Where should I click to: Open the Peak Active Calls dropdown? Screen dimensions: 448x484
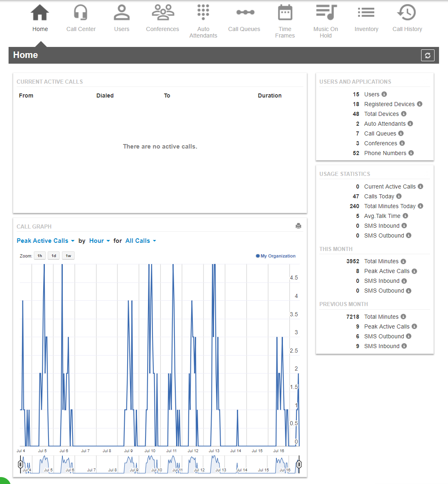click(x=45, y=240)
